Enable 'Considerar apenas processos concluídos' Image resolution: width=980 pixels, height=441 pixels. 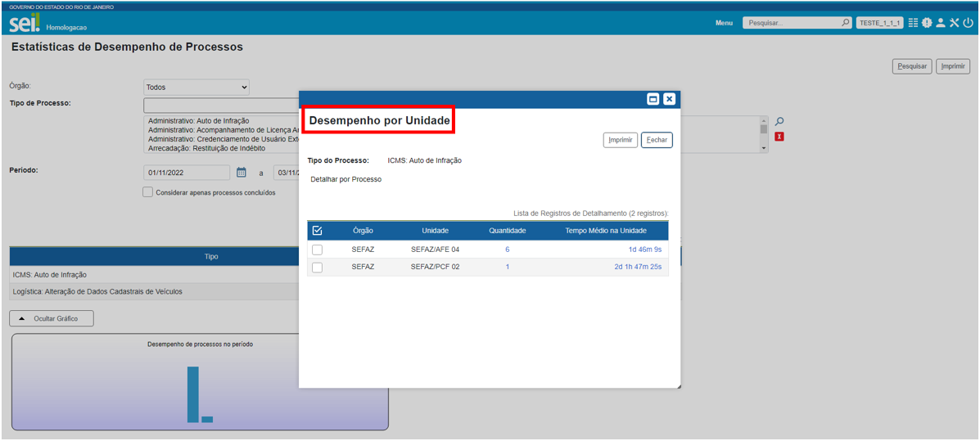pos(147,192)
